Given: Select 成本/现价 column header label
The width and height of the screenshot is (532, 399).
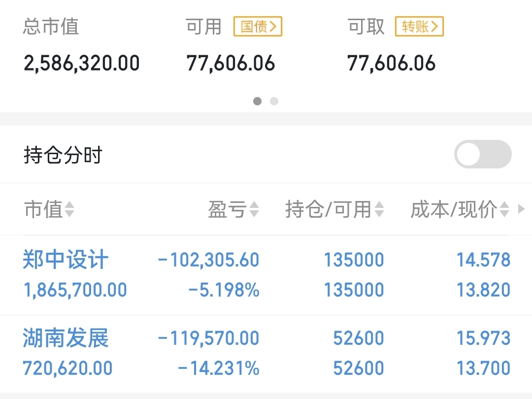Looking at the screenshot, I should coord(454,209).
